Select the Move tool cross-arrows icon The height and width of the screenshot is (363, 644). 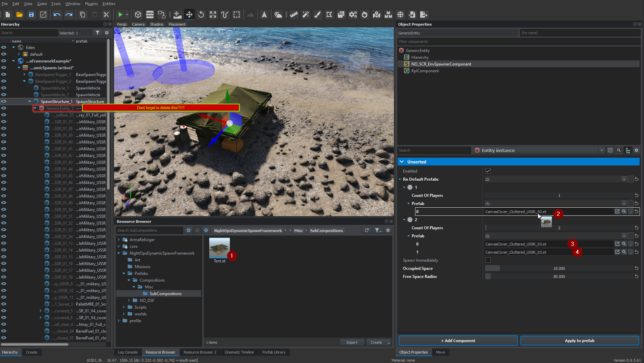point(189,15)
